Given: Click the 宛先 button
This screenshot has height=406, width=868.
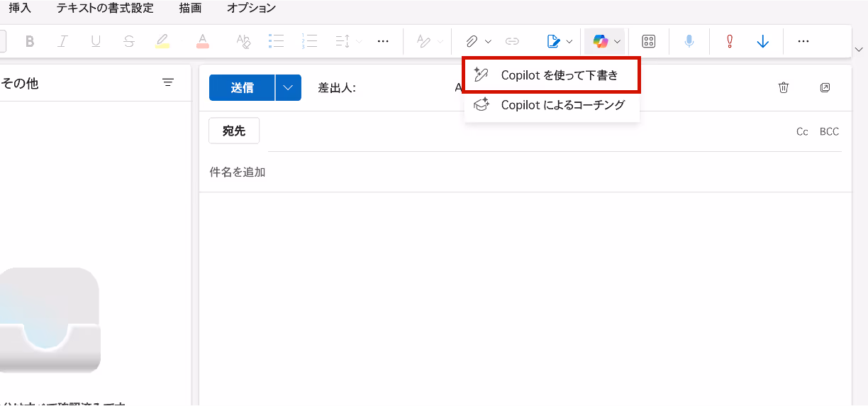Looking at the screenshot, I should click(234, 131).
